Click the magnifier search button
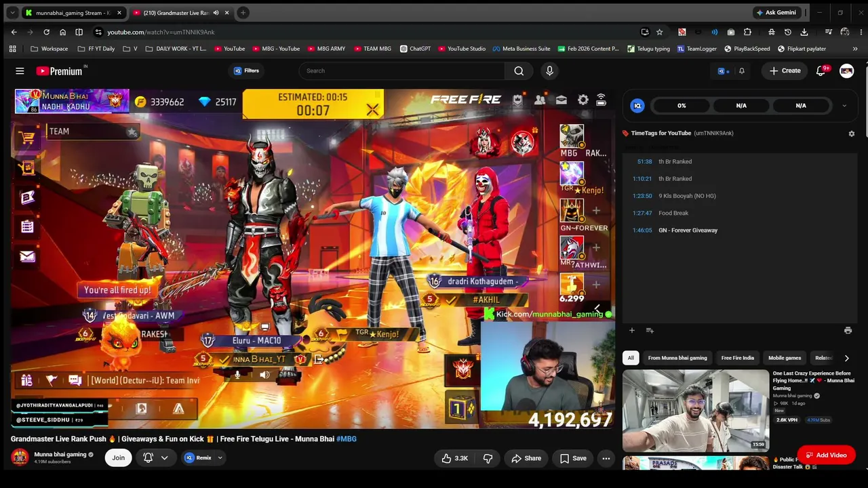Viewport: 868px width, 488px height. 519,70
